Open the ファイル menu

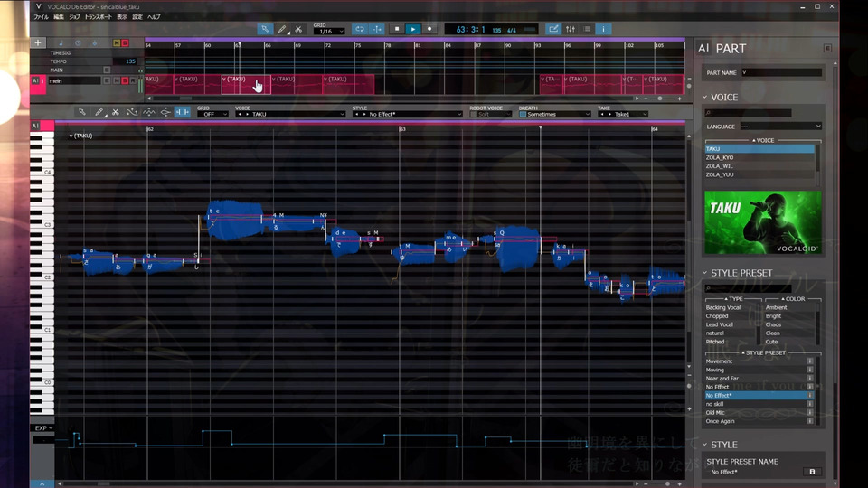click(x=41, y=17)
